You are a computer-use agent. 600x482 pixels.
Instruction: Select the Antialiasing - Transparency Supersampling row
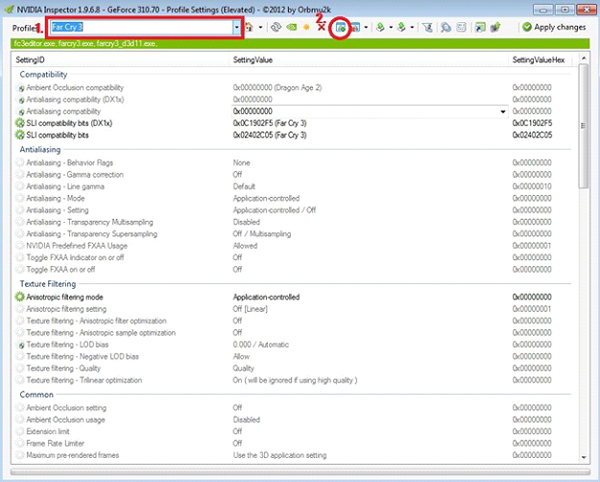click(295, 234)
